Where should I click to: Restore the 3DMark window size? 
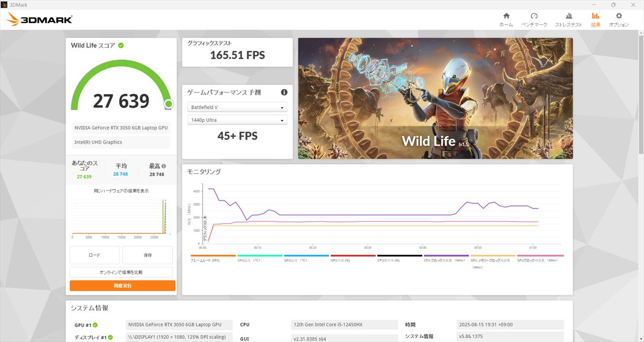613,4
